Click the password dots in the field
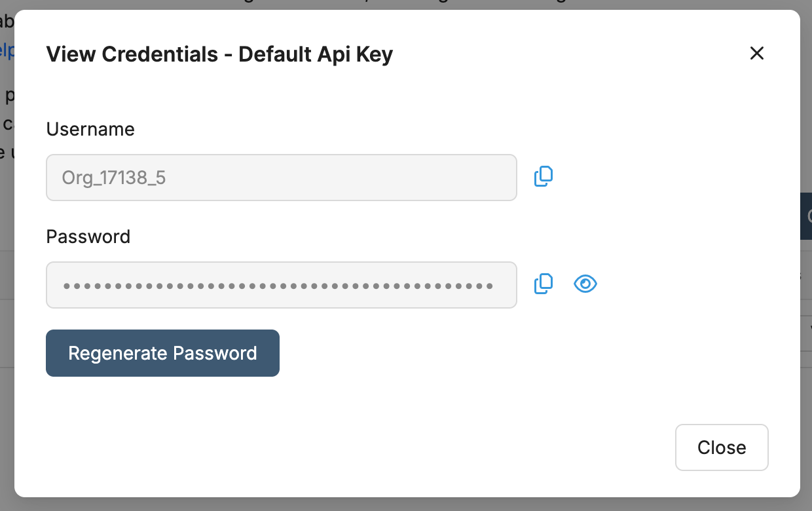This screenshot has width=812, height=511. pos(278,286)
